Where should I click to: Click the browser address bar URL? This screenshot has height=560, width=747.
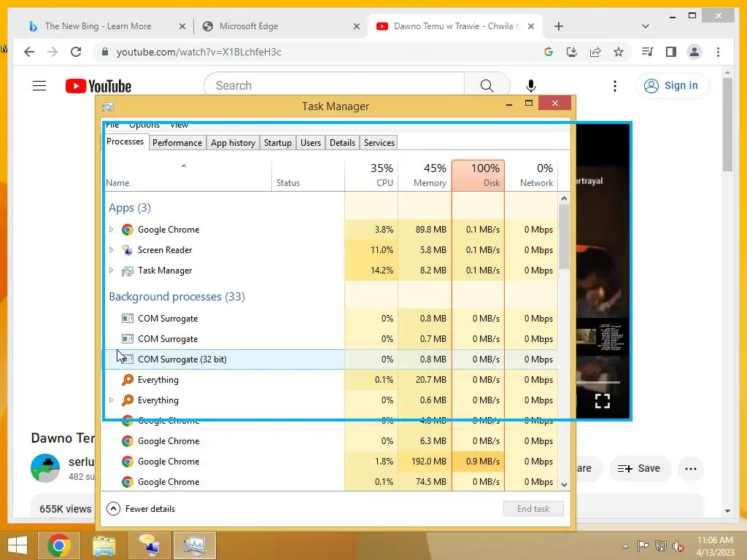coord(198,52)
